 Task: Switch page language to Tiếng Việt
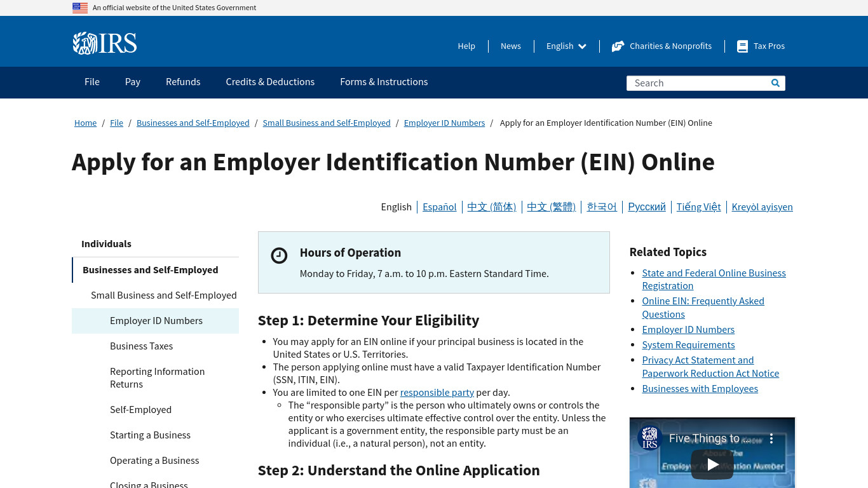click(x=699, y=207)
